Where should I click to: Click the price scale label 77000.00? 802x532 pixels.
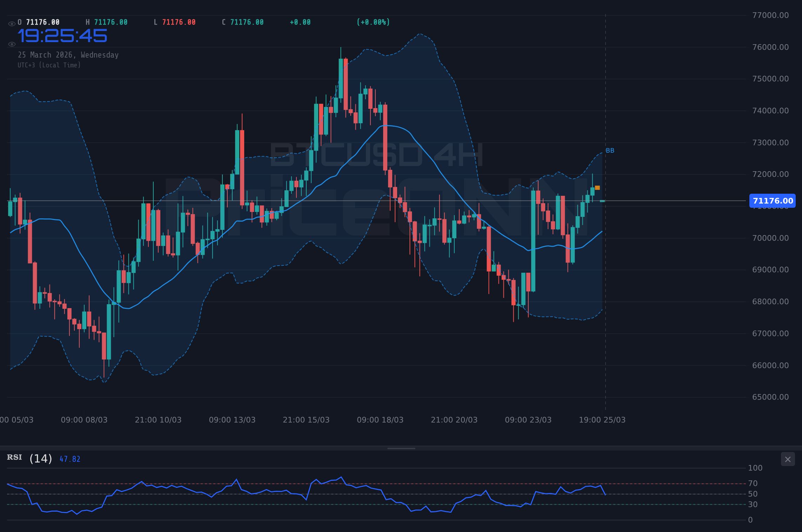point(771,15)
